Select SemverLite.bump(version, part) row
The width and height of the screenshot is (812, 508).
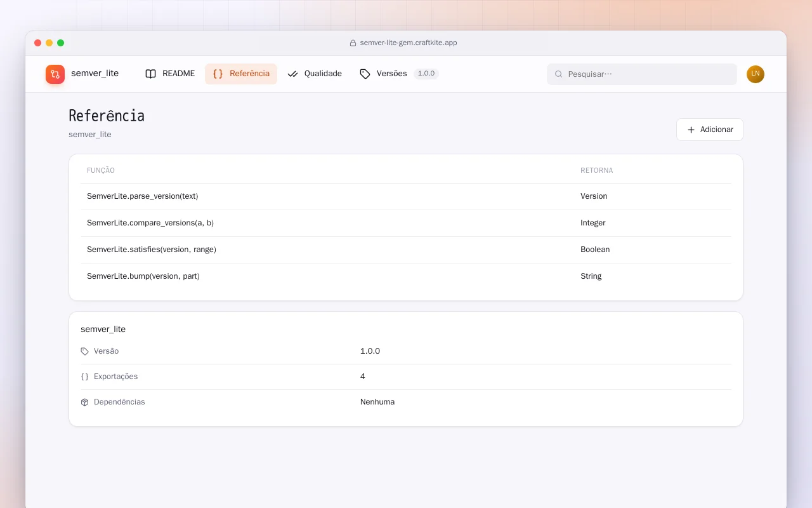click(406, 276)
